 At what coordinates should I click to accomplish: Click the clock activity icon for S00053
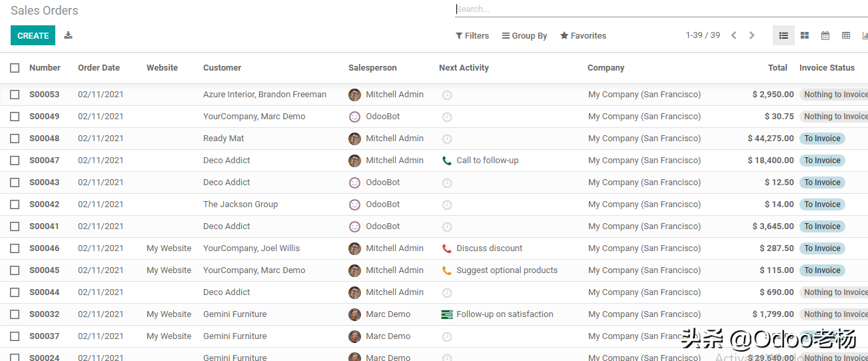click(x=447, y=95)
